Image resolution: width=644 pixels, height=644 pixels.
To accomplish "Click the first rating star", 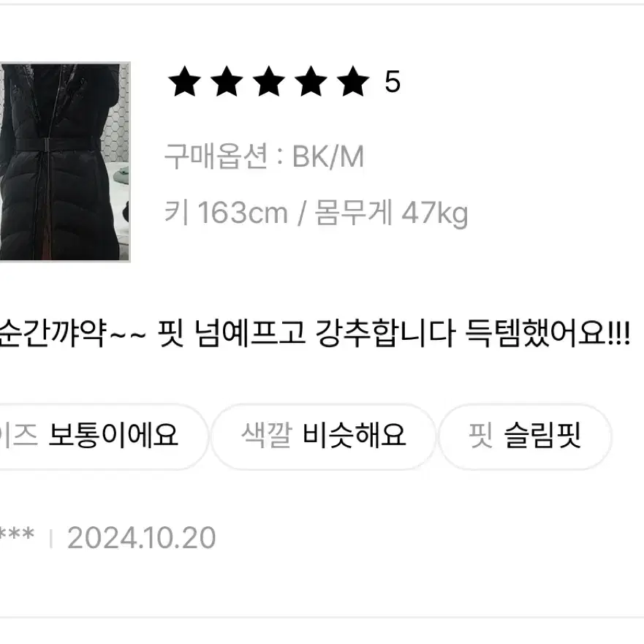I will [184, 81].
